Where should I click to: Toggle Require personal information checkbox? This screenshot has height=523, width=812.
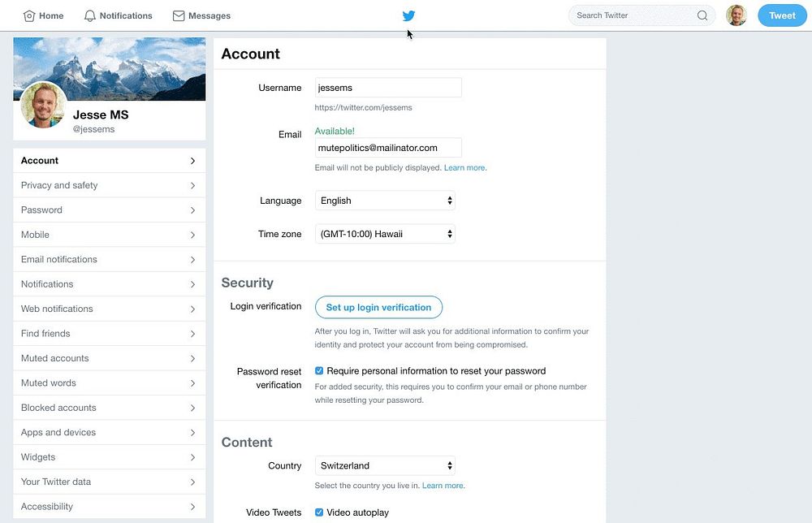coord(319,371)
